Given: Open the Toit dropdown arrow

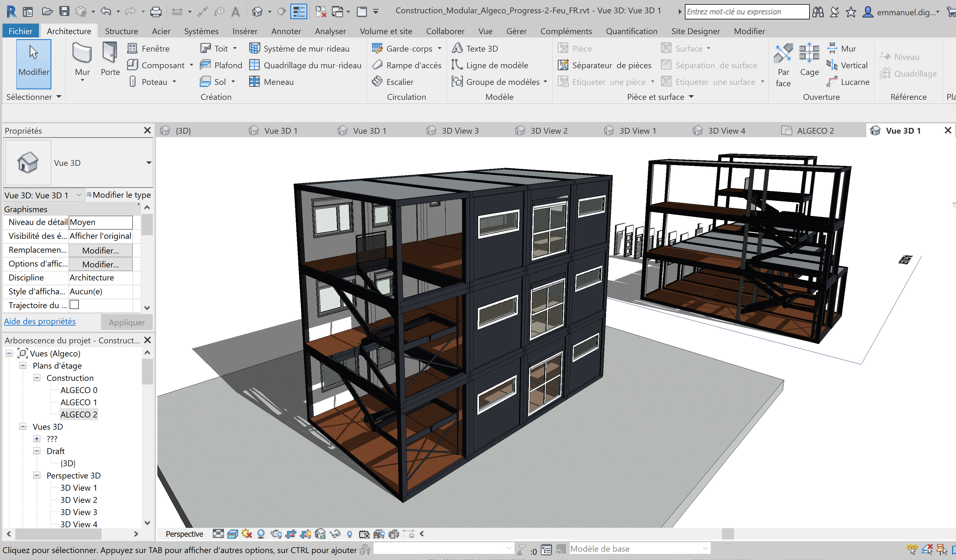Looking at the screenshot, I should pyautogui.click(x=235, y=49).
